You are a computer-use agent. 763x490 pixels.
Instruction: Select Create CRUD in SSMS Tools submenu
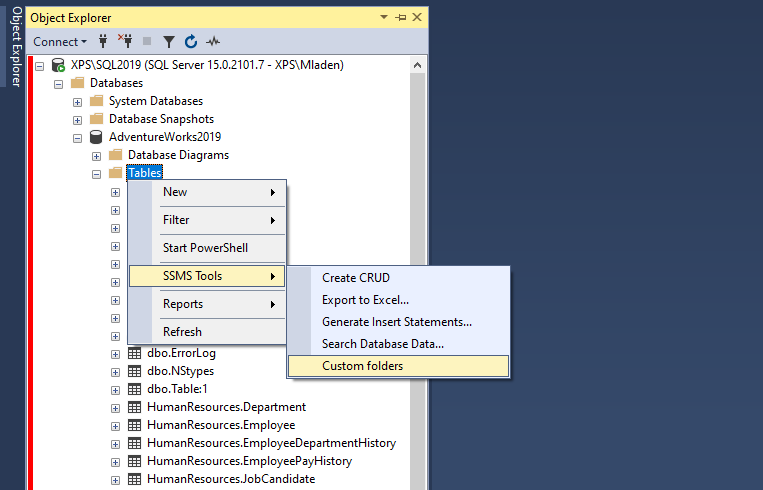[398, 278]
